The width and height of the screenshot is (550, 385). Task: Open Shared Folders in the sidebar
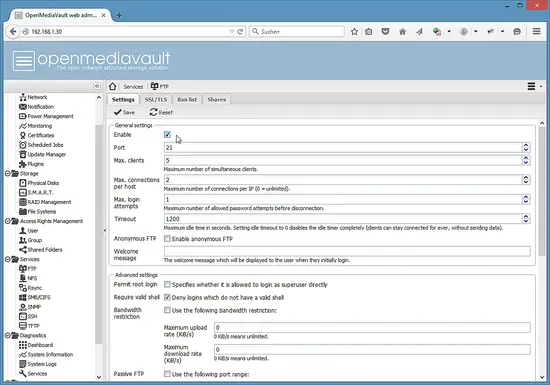[45, 250]
